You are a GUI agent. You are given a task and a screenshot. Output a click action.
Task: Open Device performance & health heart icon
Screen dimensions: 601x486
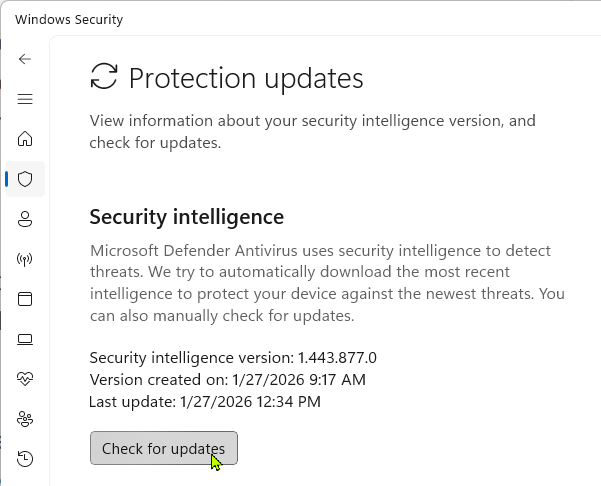[25, 379]
